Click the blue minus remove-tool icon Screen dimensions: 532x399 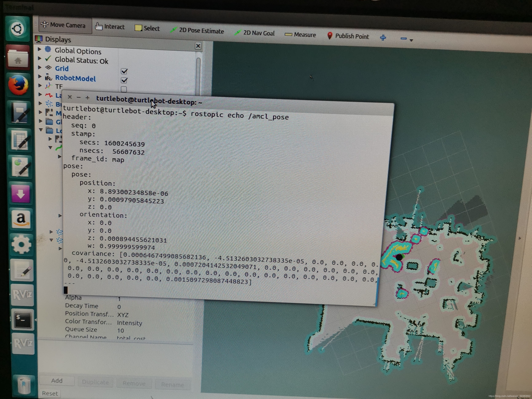403,39
